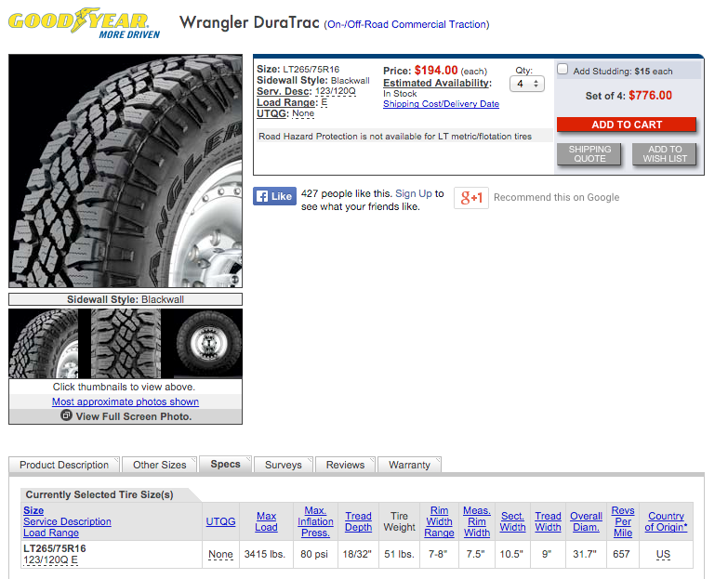Click the 123/120Q E cell in table
The width and height of the screenshot is (728, 579).
click(x=50, y=560)
